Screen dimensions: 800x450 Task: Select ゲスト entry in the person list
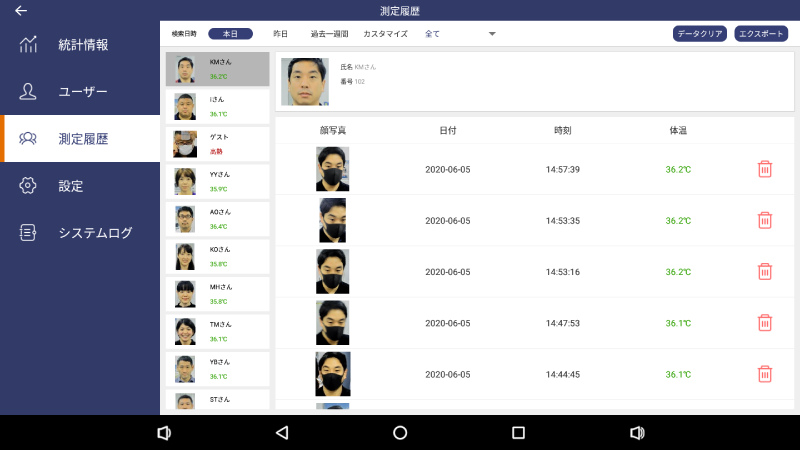(217, 144)
